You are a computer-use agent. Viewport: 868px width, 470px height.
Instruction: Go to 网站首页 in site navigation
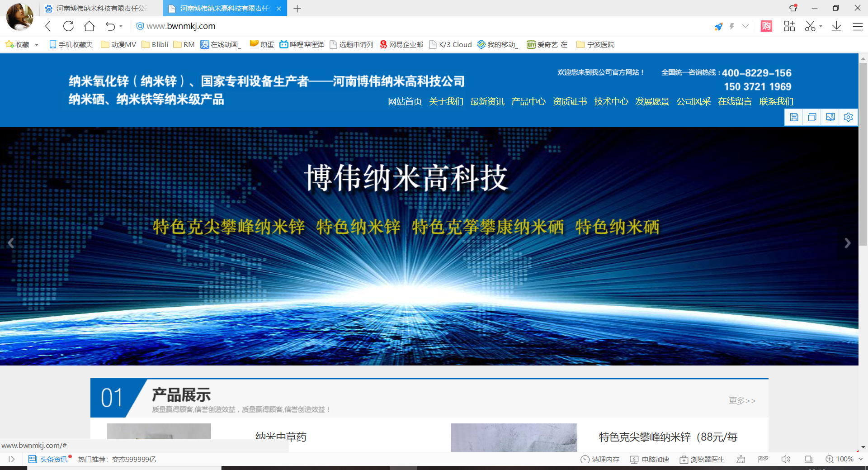coord(405,101)
